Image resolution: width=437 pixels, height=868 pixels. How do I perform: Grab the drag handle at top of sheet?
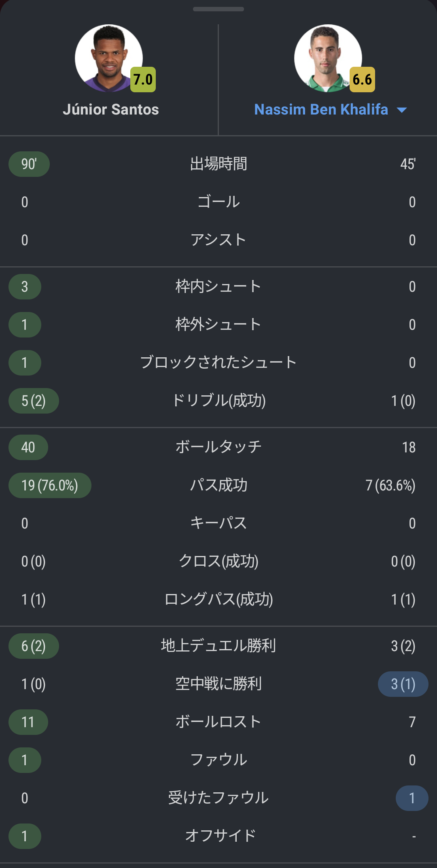(x=218, y=9)
